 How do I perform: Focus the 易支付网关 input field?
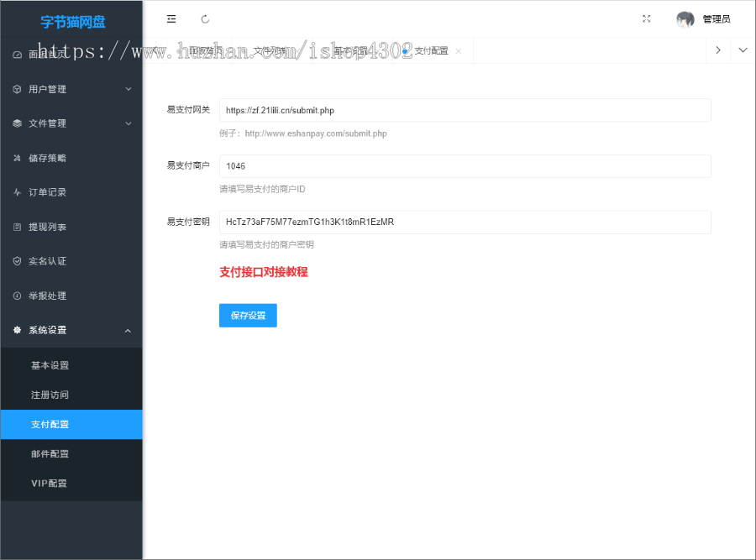tap(465, 110)
